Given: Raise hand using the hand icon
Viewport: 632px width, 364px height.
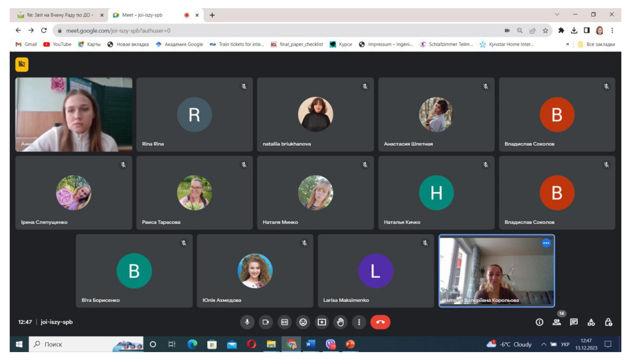Looking at the screenshot, I should 340,322.
